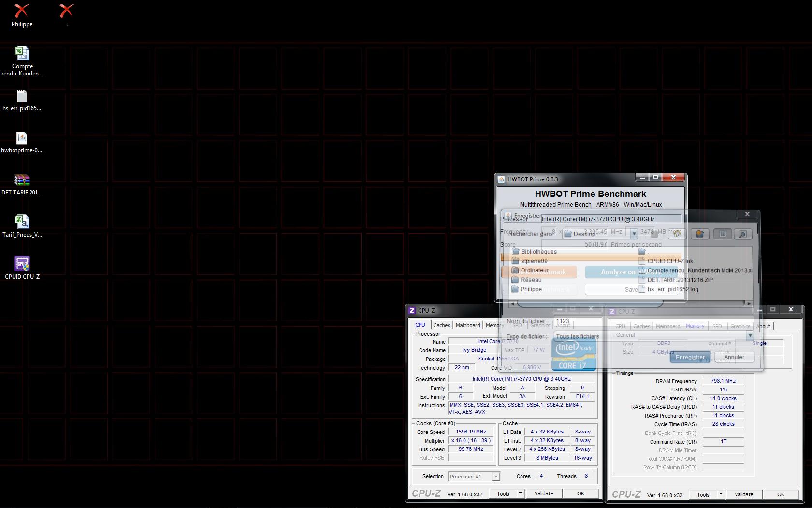Open the About tab in the right CPU-Z window
Image resolution: width=812 pixels, height=508 pixels.
pos(763,326)
